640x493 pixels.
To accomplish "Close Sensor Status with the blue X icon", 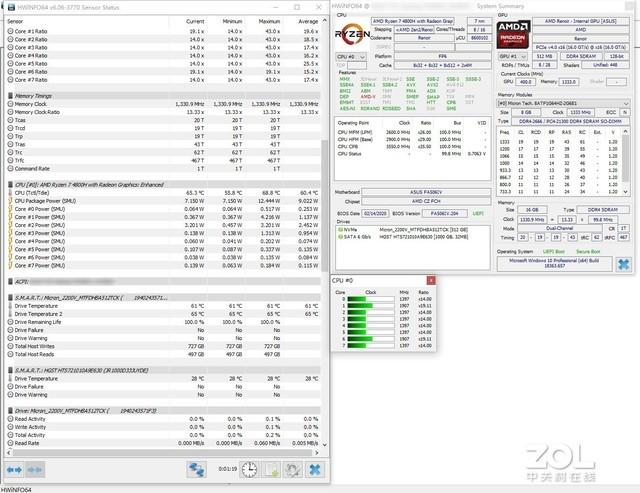I will coord(315,470).
